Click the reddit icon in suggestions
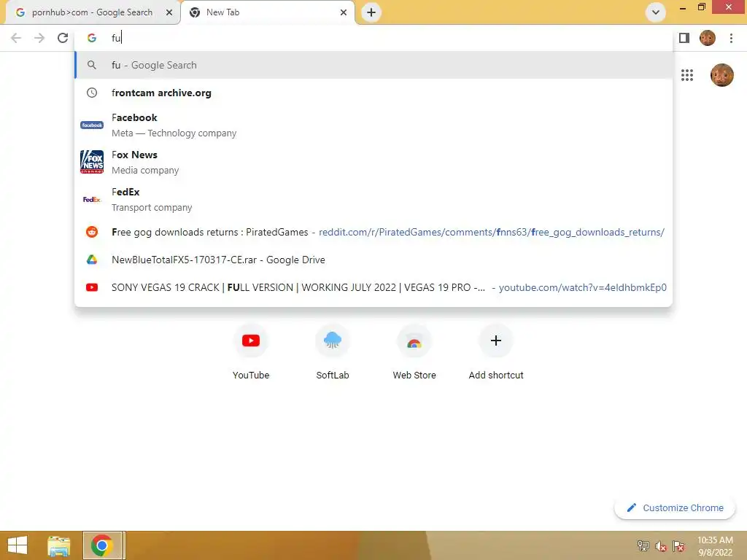The width and height of the screenshot is (747, 560). [92, 232]
